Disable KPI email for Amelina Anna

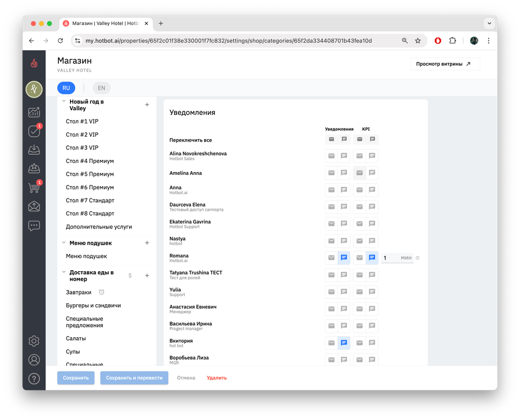360,173
